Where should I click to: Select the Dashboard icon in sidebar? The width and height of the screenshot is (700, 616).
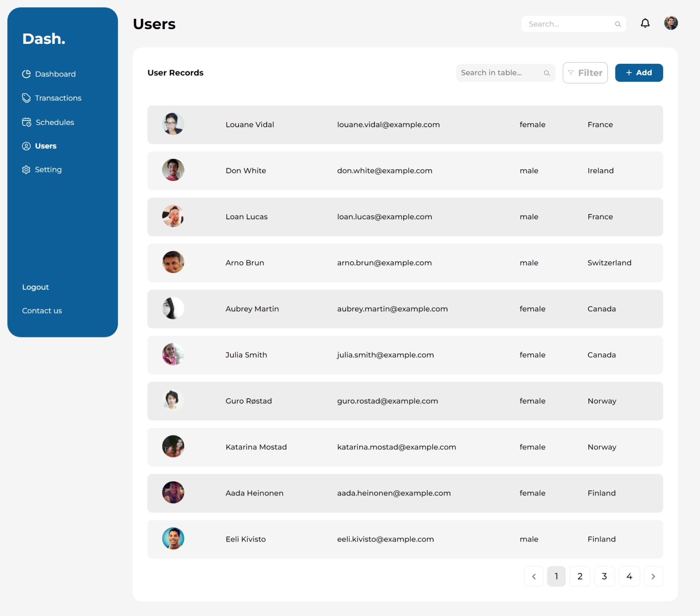[x=26, y=74]
